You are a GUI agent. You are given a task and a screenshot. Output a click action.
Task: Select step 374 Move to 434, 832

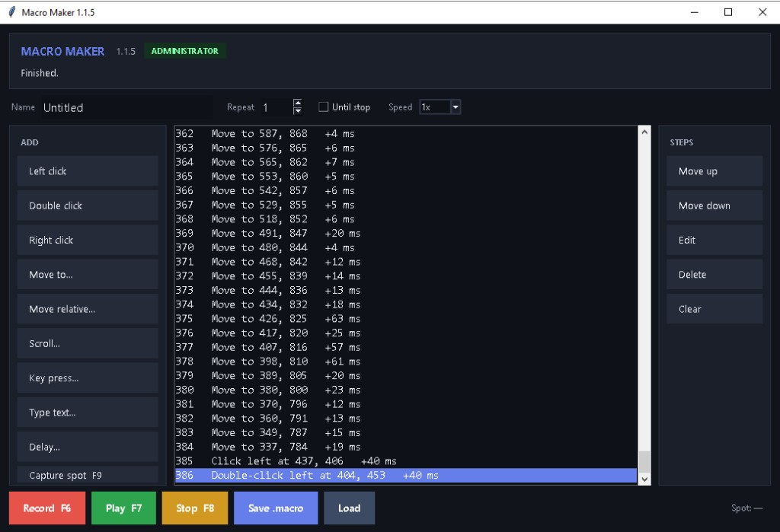(406, 304)
